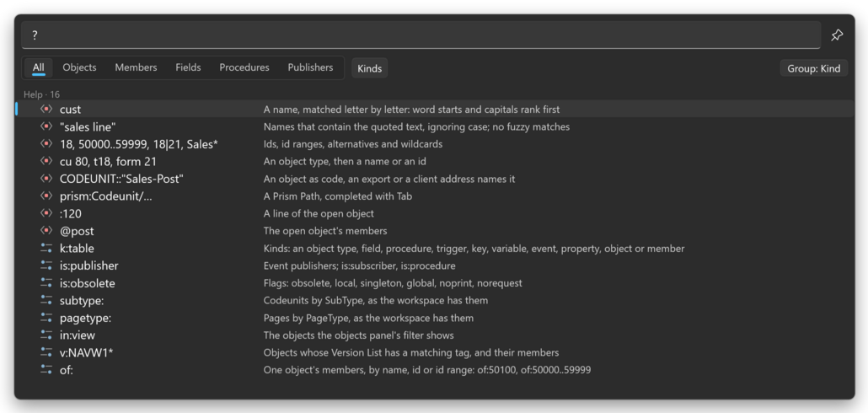Click the filter icon beside k:table
This screenshot has height=413, width=868.
coord(46,249)
